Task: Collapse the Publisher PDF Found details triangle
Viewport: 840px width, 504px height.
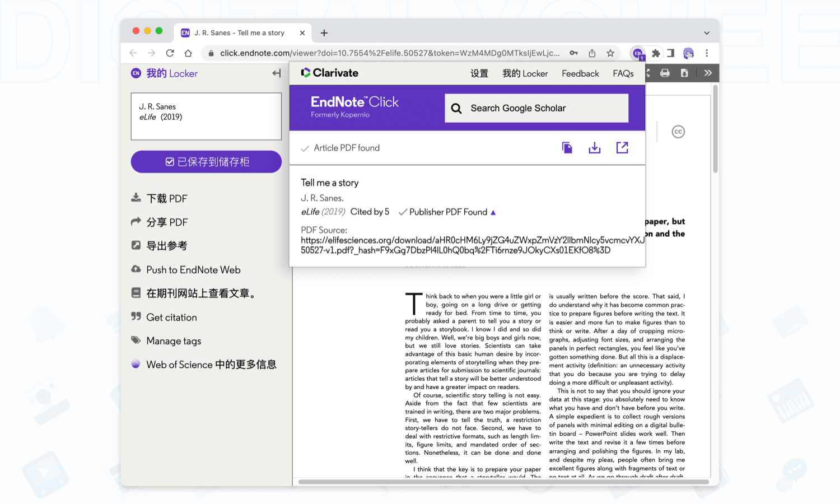Action: [x=493, y=212]
